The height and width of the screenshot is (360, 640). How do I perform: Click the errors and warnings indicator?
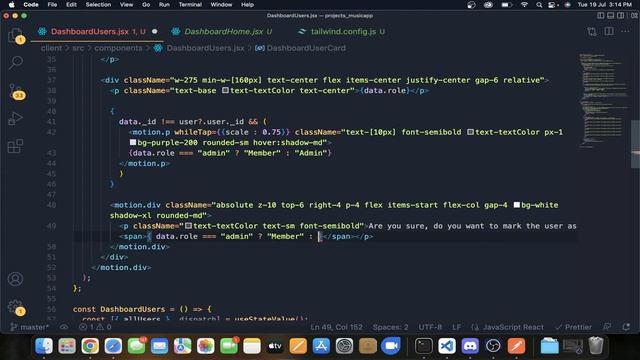pyautogui.click(x=95, y=327)
